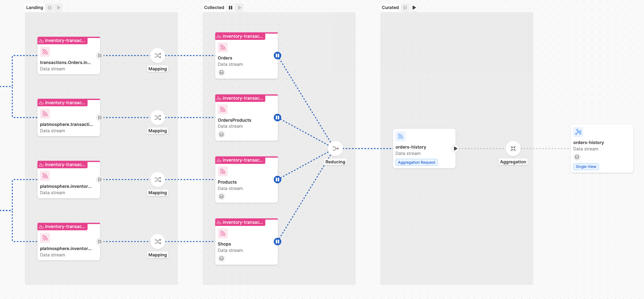Click the Mapping icon for platmosphere.transacti stream
Image resolution: width=644 pixels, height=299 pixels.
(157, 118)
